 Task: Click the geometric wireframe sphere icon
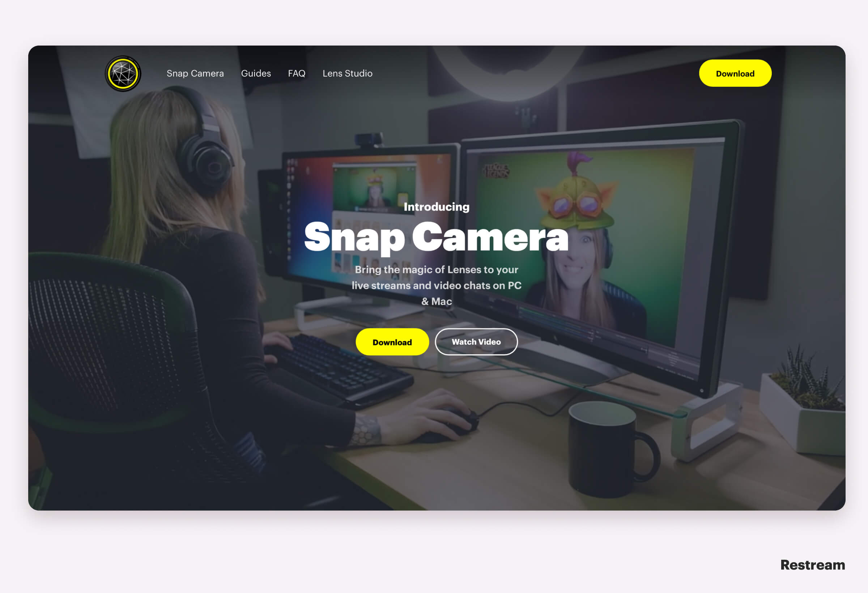pyautogui.click(x=123, y=73)
